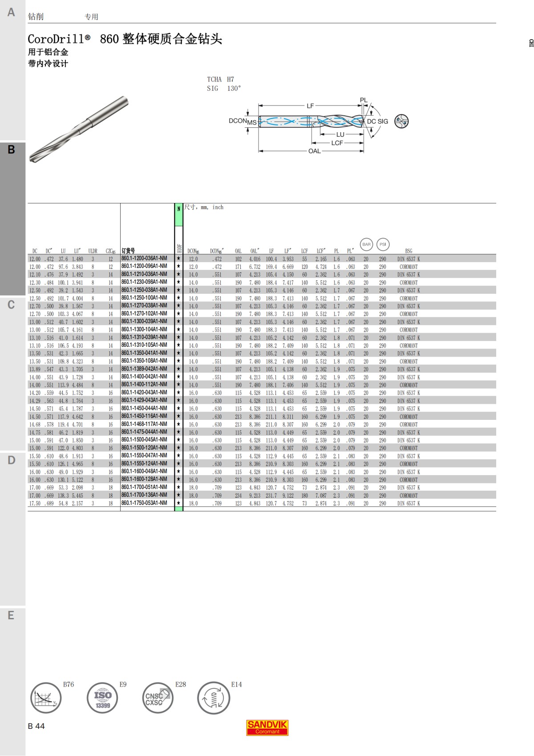Image resolution: width=534 pixels, height=756 pixels.
Task: Click order code 860.1-1350-108A1-NM
Action: (144, 361)
